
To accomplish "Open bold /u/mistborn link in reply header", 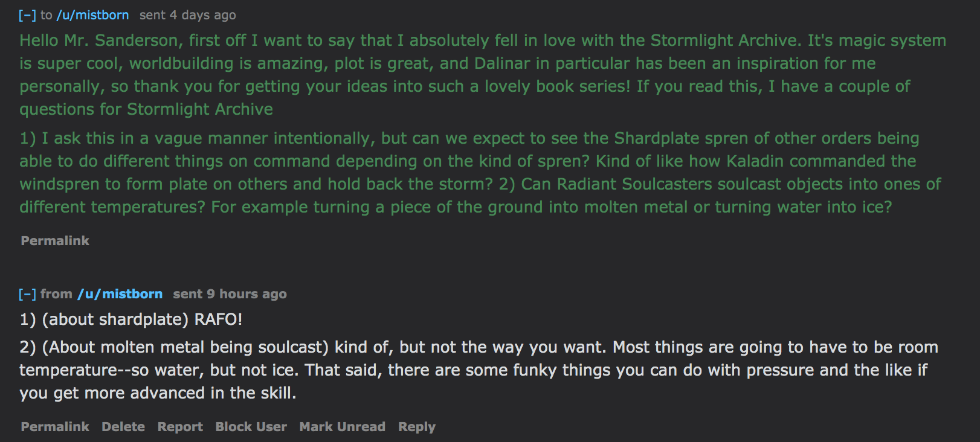I will click(120, 294).
